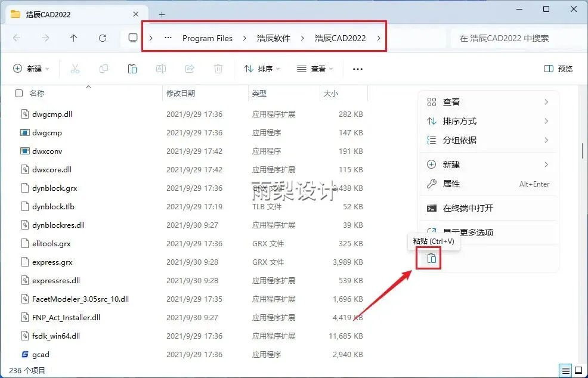Click 浩辰软件 in the address bar
The height and width of the screenshot is (378, 588).
pos(274,38)
